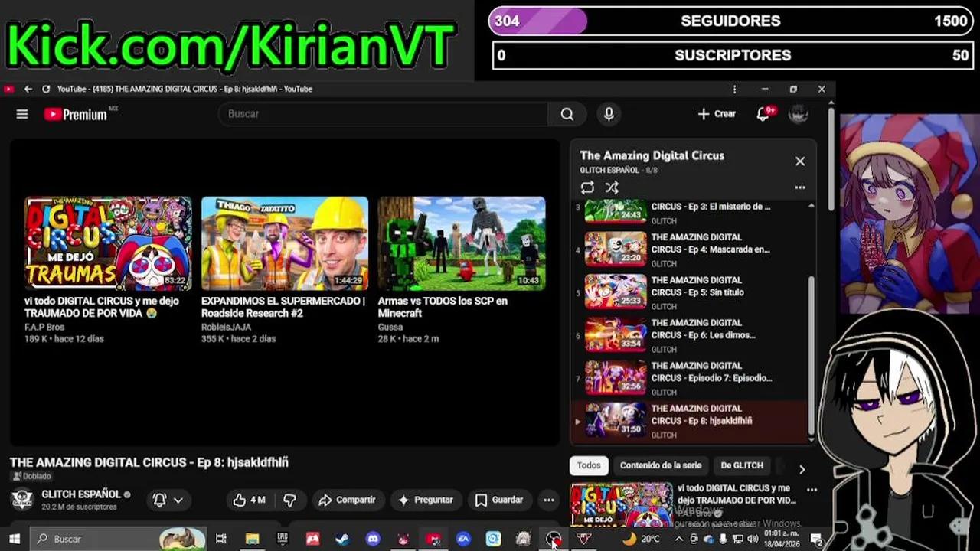980x551 pixels.
Task: Open Steam from the taskbar
Action: (x=342, y=539)
